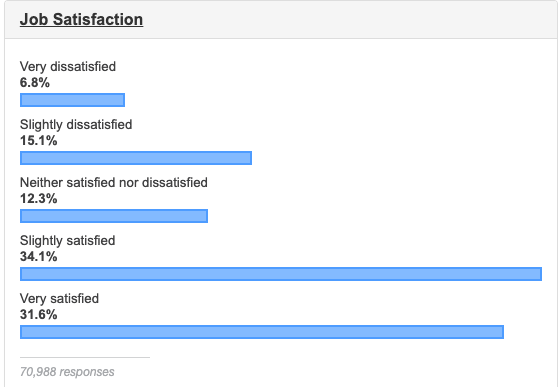Click the 12.3% percentage value
This screenshot has width=558, height=387.
(38, 199)
